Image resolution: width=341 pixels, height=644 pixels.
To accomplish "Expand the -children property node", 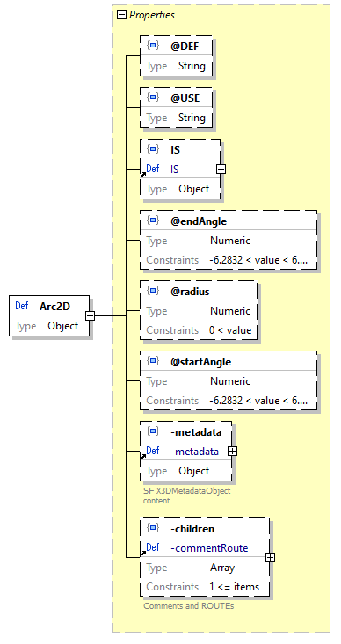I will (271, 557).
